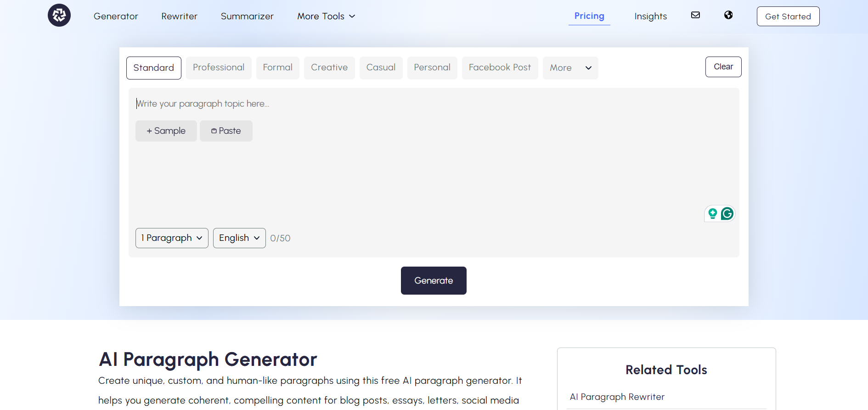868x410 pixels.
Task: Expand the More tones dropdown
Action: point(570,68)
